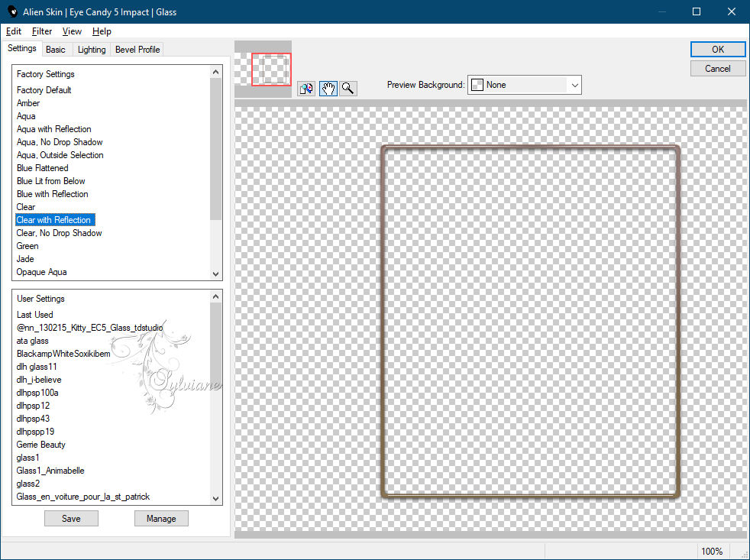Select Blue with Reflection preset
This screenshot has height=560, width=750.
52,194
